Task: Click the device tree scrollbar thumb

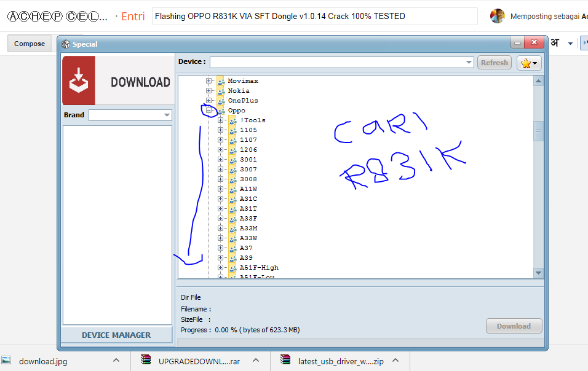Action: 539,131
